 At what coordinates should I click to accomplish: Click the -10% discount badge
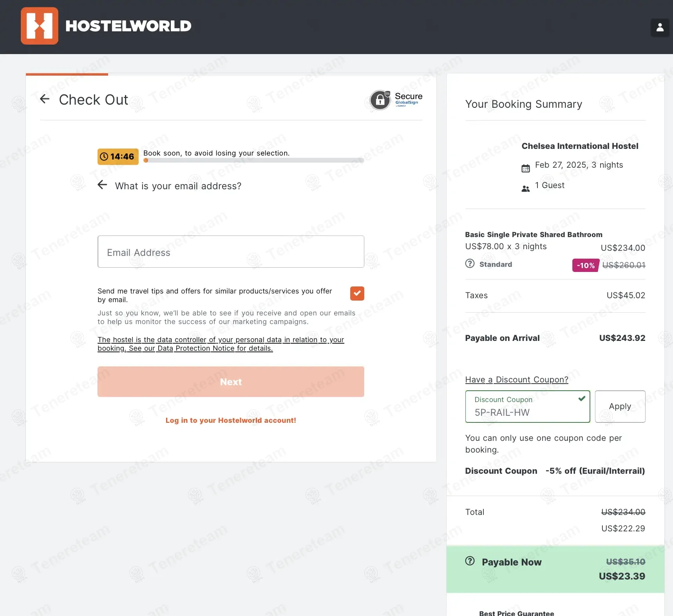585,265
